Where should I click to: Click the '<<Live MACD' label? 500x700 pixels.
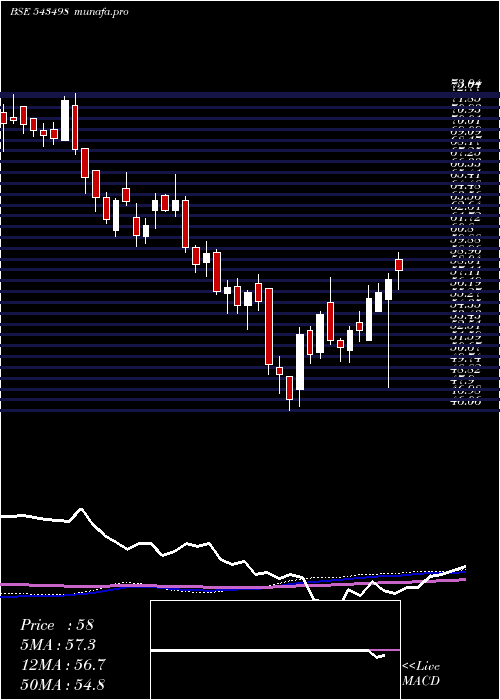pos(421,674)
